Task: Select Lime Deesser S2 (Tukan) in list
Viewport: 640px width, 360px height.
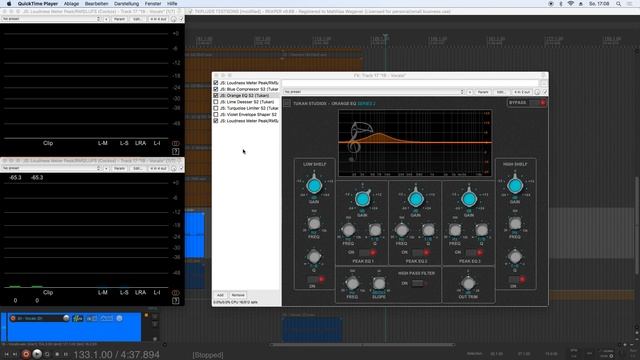Action: tap(247, 102)
